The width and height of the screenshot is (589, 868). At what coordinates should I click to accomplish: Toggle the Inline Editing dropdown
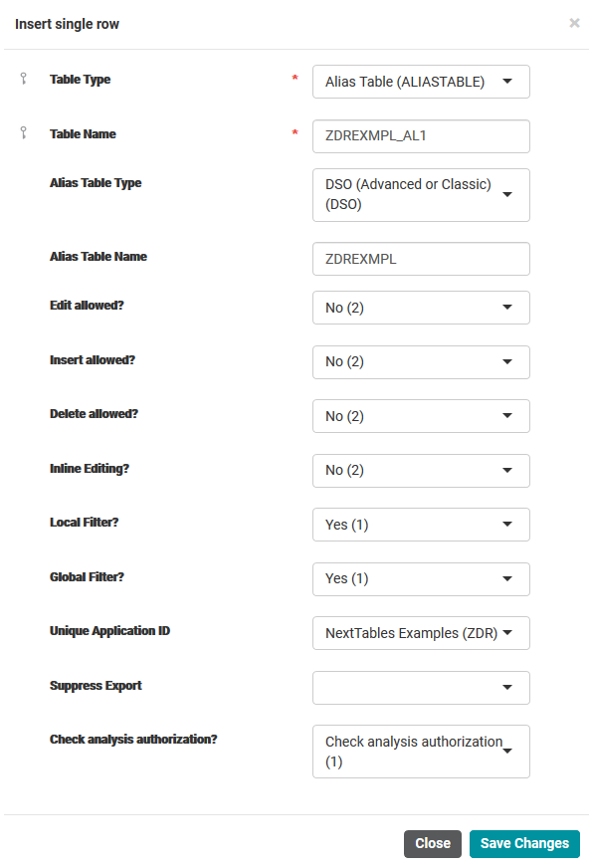[421, 471]
